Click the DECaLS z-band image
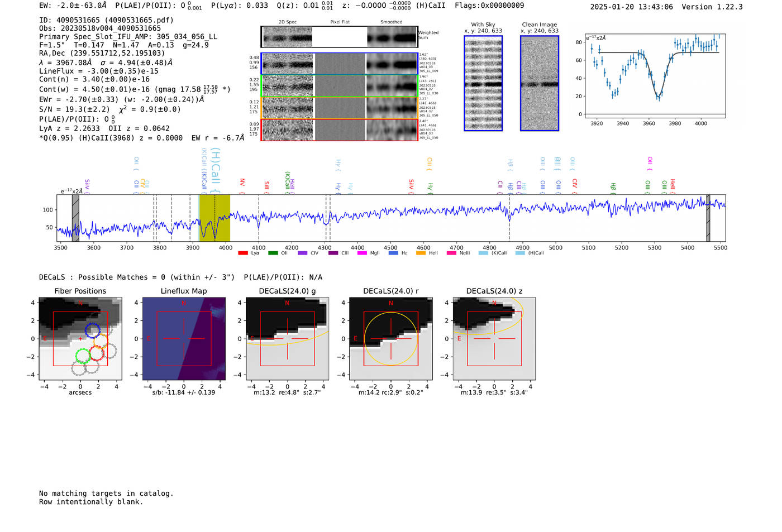 tap(494, 339)
